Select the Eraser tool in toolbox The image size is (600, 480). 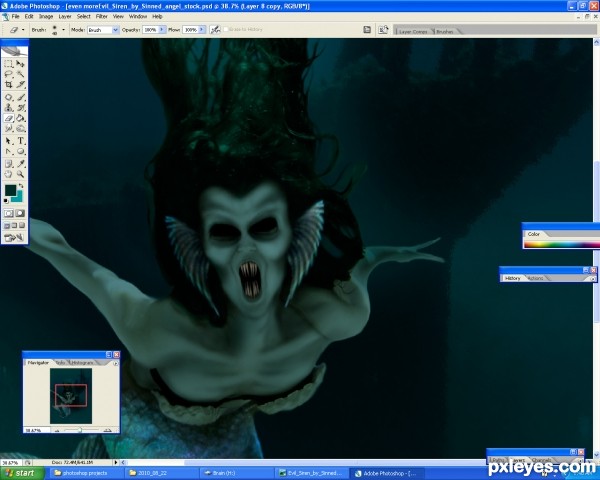(x=8, y=118)
